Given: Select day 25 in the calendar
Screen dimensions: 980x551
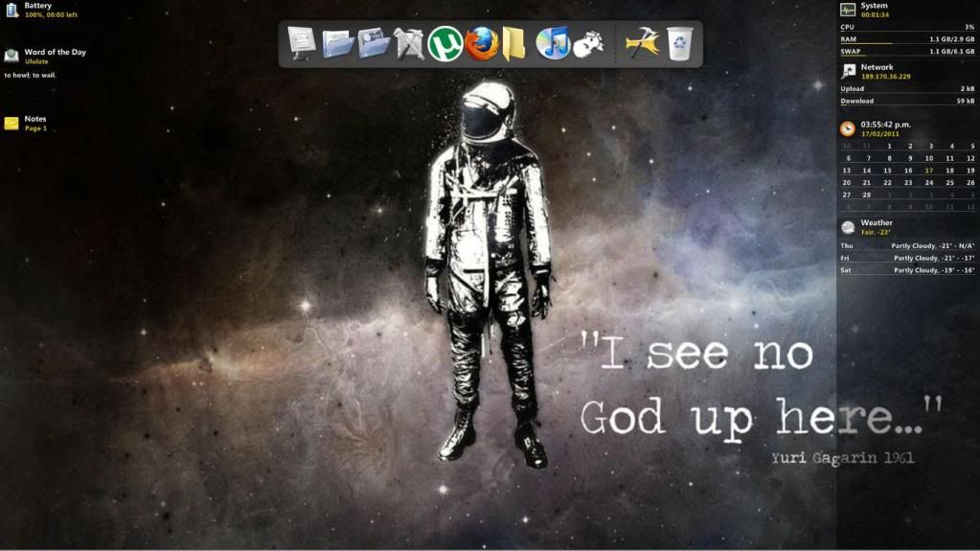Looking at the screenshot, I should pyautogui.click(x=949, y=183).
